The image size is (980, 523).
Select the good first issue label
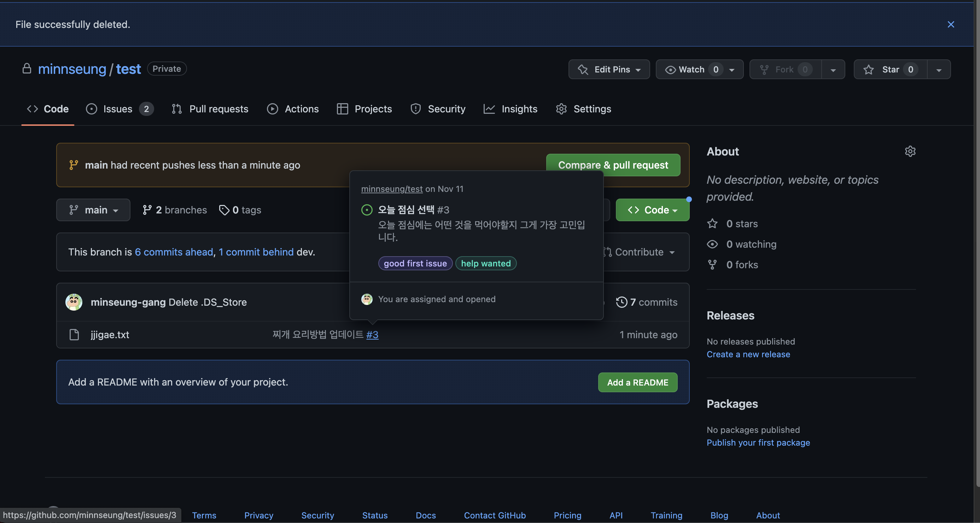tap(415, 263)
